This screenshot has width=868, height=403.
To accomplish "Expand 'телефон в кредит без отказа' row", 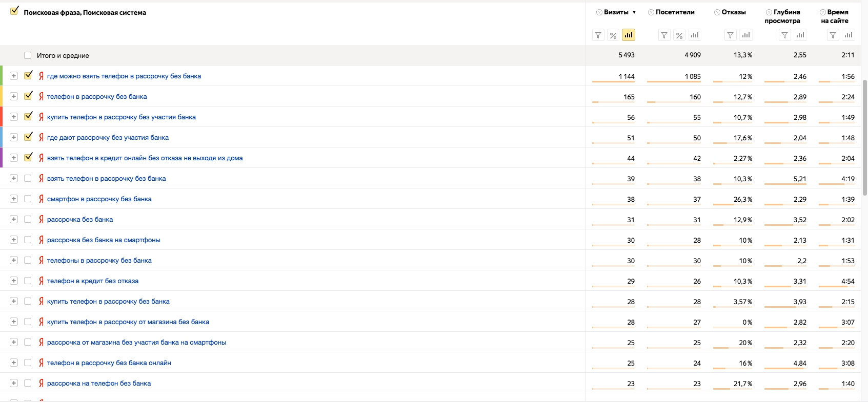I will click(x=14, y=281).
